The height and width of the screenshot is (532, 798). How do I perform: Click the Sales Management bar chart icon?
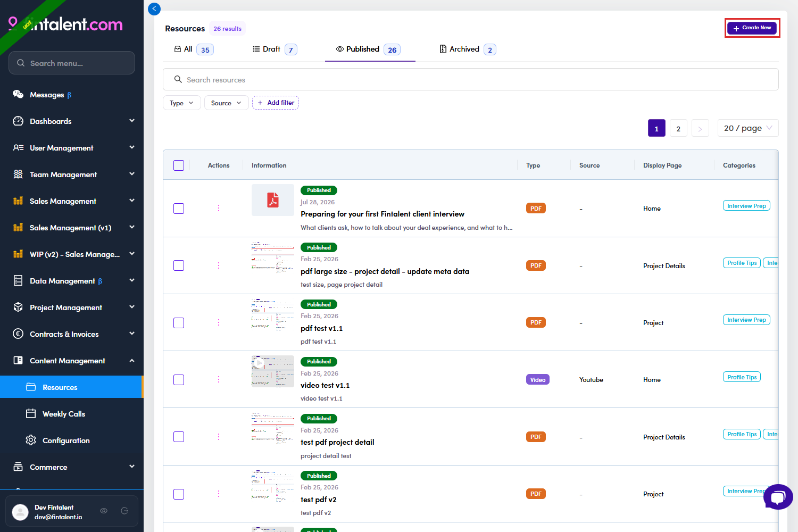tap(18, 201)
